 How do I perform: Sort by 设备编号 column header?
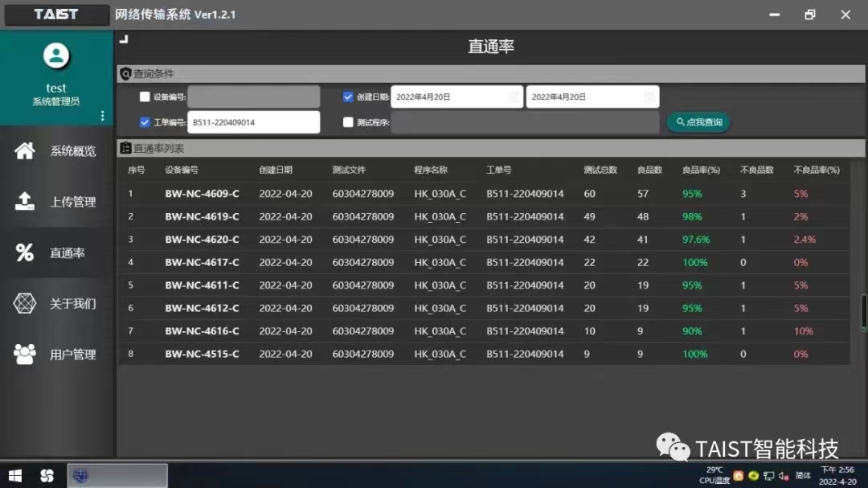click(182, 170)
